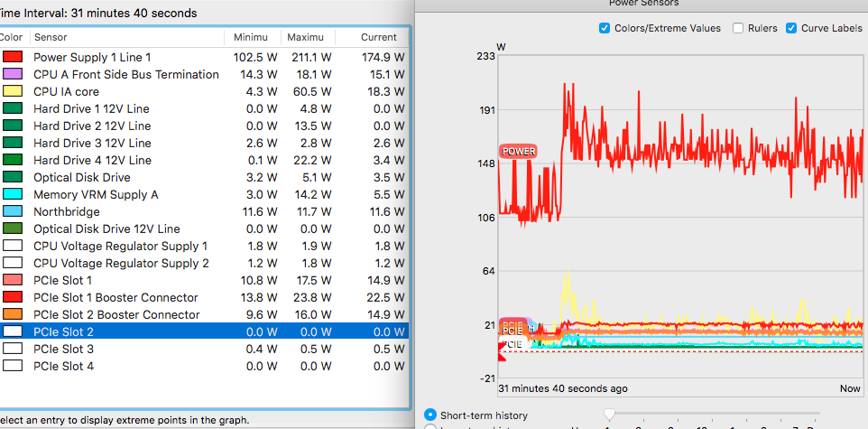This screenshot has height=429, width=868.
Task: Click the PCIe Slot 3 color swatch
Action: point(12,349)
